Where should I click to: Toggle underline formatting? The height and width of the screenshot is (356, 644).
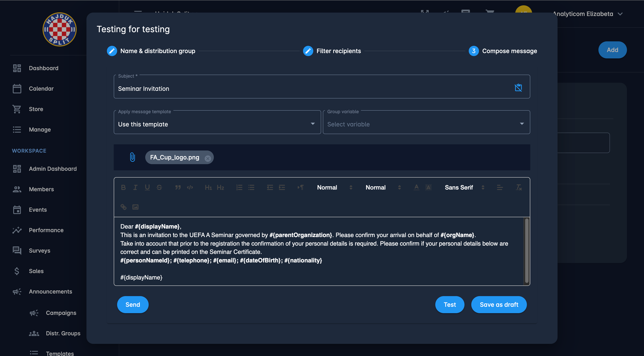coord(147,187)
